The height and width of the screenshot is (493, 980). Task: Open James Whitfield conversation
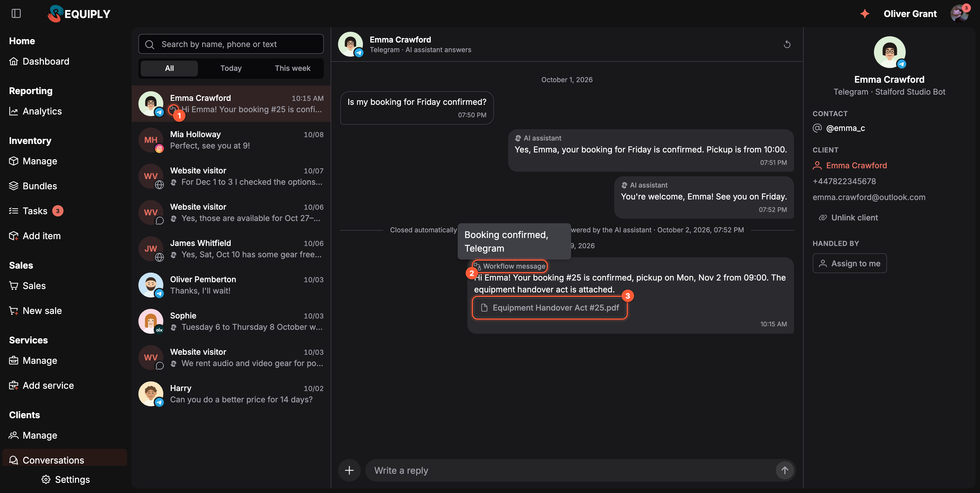click(x=231, y=248)
